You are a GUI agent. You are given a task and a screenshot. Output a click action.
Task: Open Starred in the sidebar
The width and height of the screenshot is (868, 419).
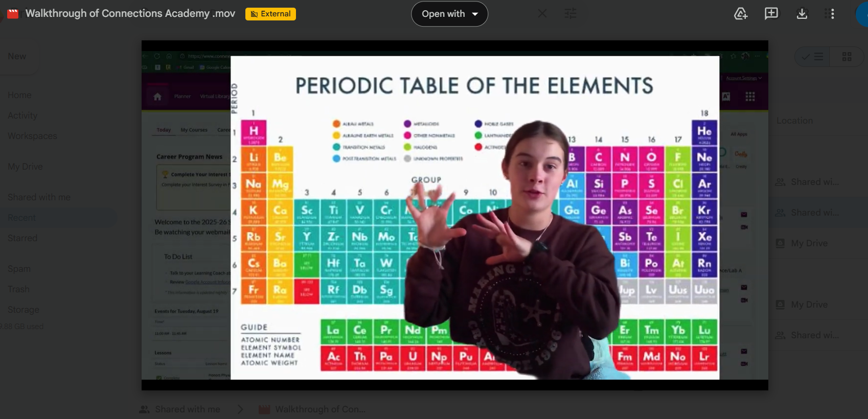click(x=22, y=238)
